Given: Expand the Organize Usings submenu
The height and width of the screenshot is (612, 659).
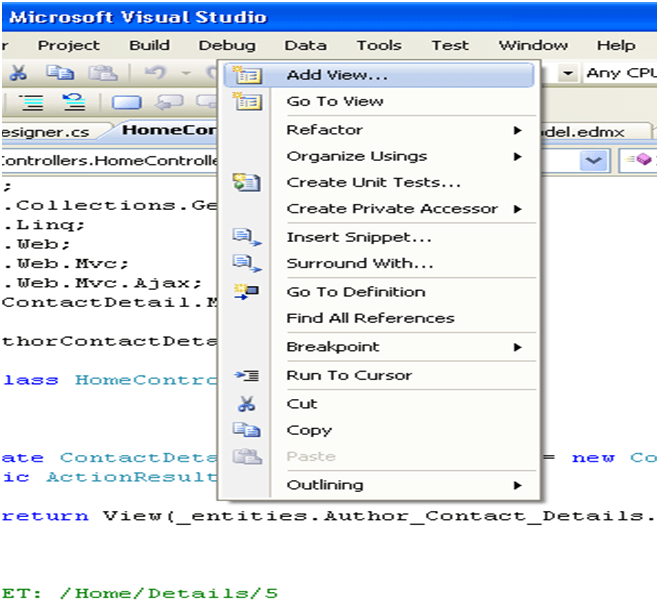Looking at the screenshot, I should 518,156.
